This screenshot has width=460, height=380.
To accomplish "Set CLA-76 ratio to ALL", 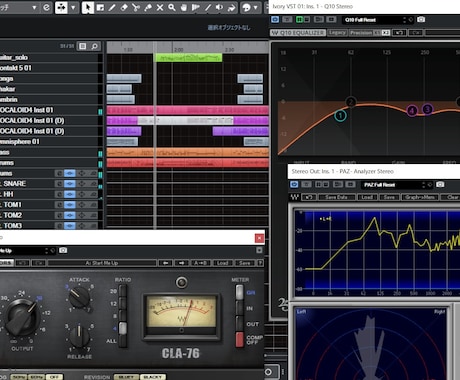I will coord(123,341).
